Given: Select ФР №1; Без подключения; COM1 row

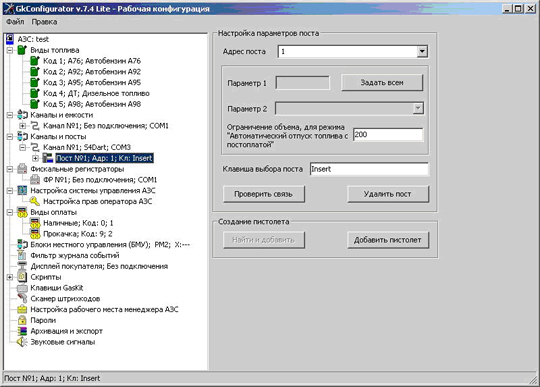Looking at the screenshot, I should 100,180.
